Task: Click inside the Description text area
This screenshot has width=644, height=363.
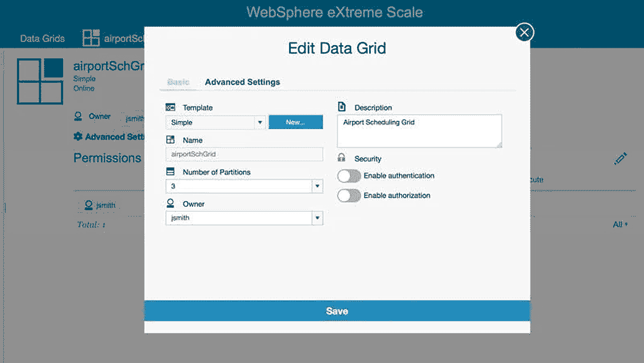Action: pyautogui.click(x=419, y=131)
